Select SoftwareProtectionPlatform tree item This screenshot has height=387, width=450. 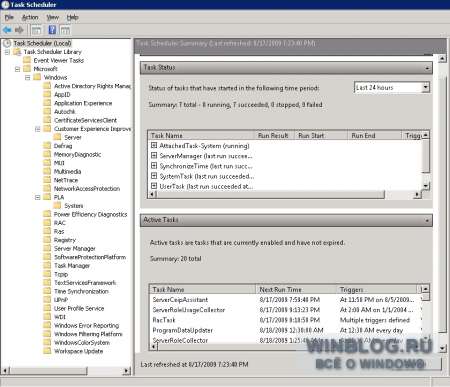click(x=90, y=257)
